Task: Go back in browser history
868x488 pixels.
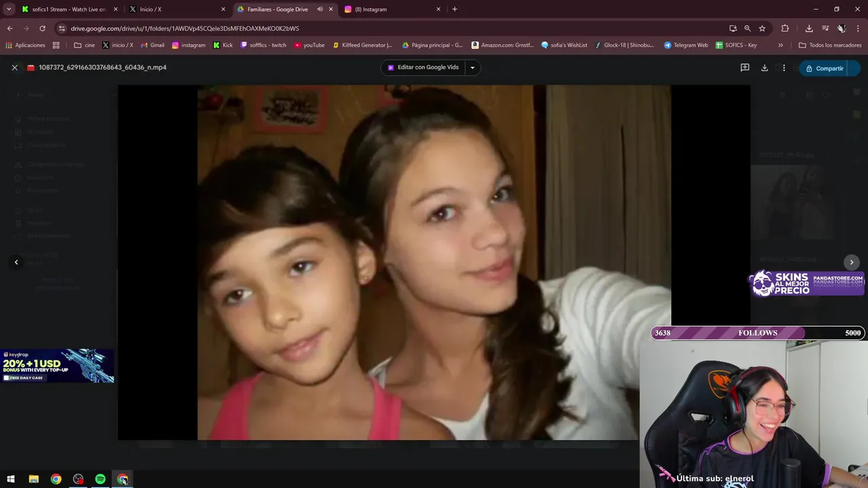Action: (x=9, y=28)
